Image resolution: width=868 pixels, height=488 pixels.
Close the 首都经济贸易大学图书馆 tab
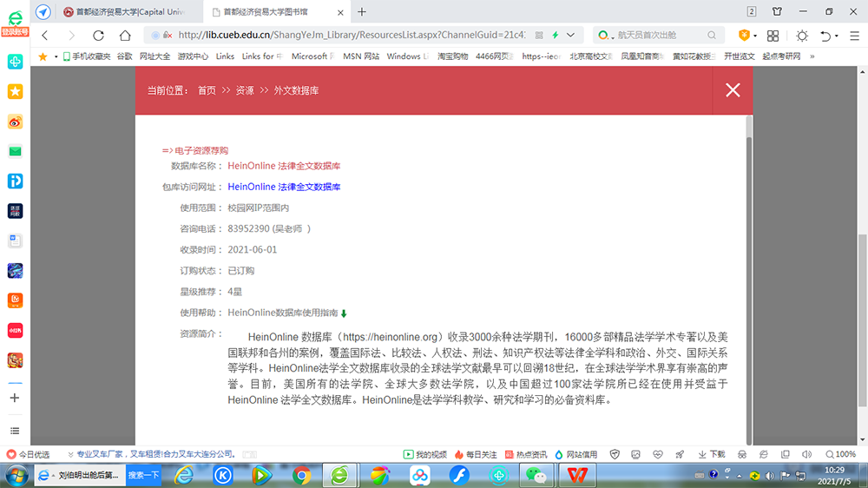click(340, 12)
